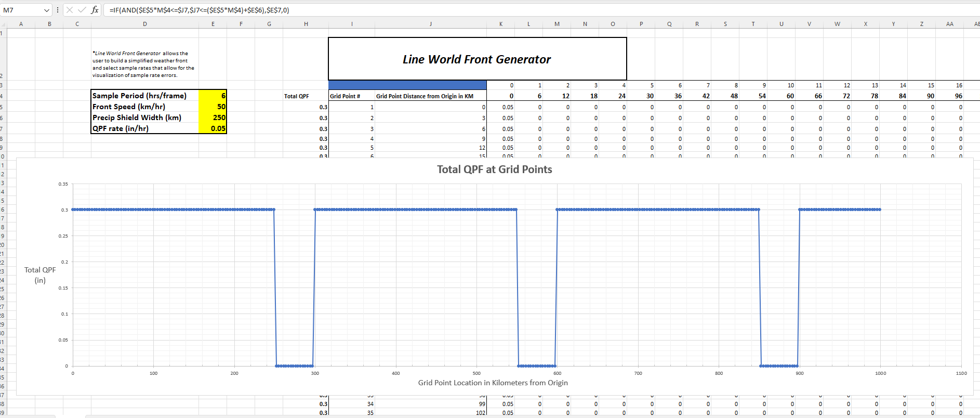Select the cell showing 16 above 96
The height and width of the screenshot is (418, 980).
point(950,85)
